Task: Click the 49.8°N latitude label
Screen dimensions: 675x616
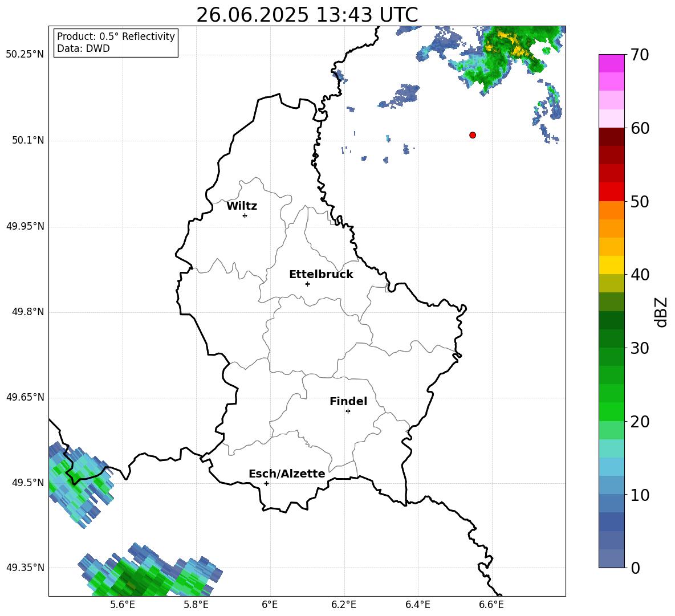Action: [x=28, y=312]
